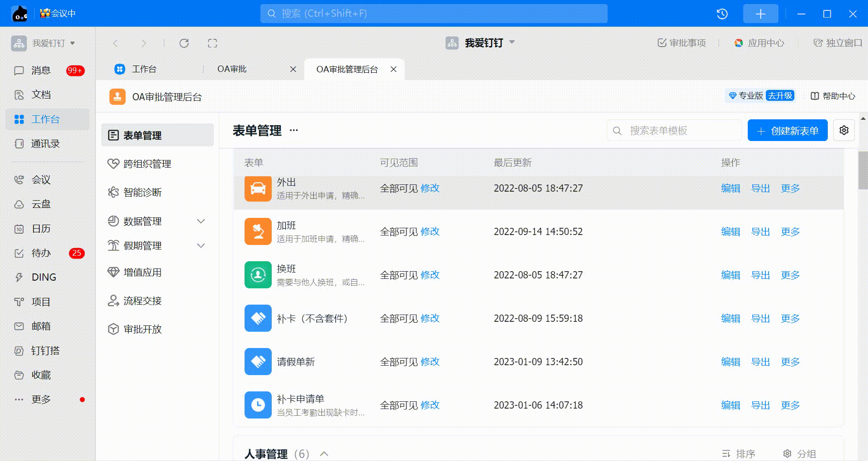Screen dimensions: 868x461
Task: Open the history clock icon in title bar
Action: point(722,14)
